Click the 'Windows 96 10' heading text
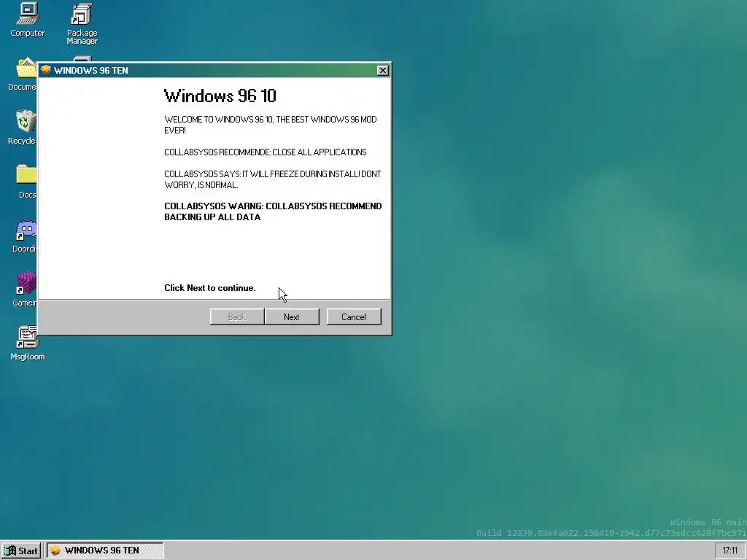 tap(220, 96)
